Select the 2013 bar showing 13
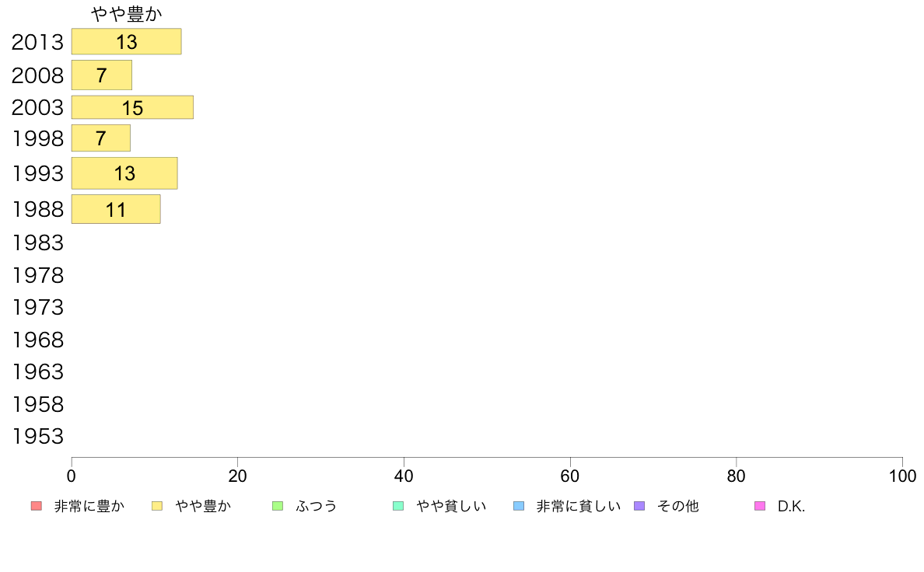 point(127,42)
